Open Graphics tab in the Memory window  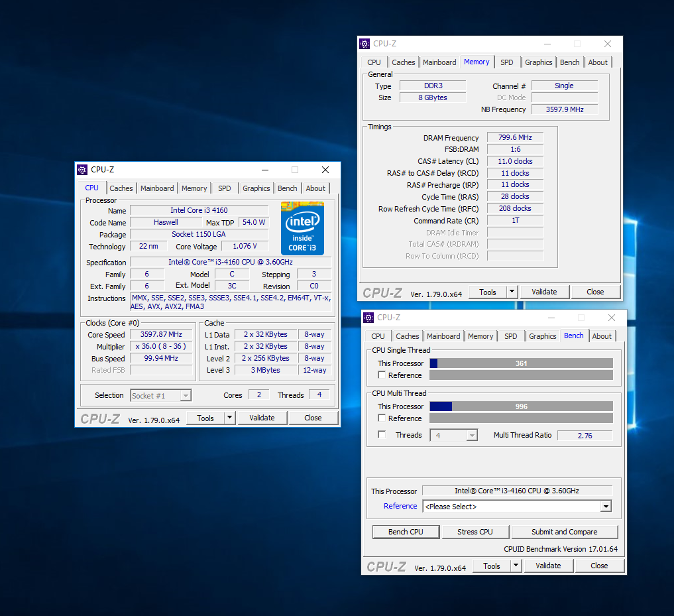pos(539,62)
